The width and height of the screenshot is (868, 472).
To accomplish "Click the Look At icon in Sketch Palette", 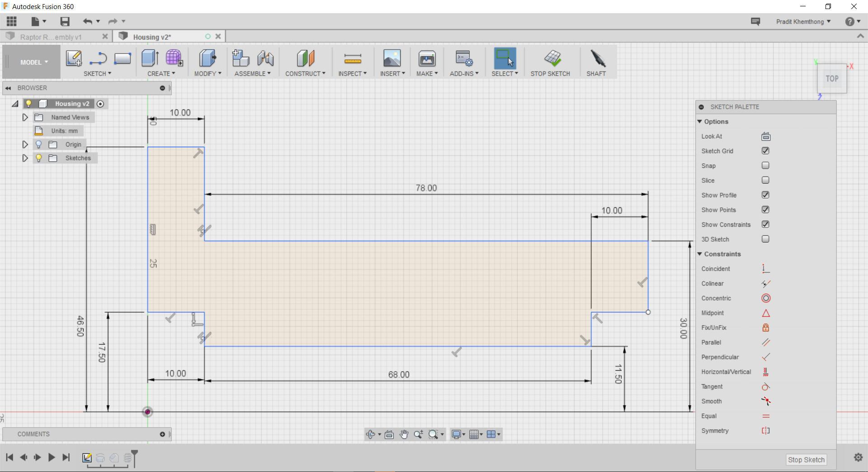I will [x=766, y=136].
